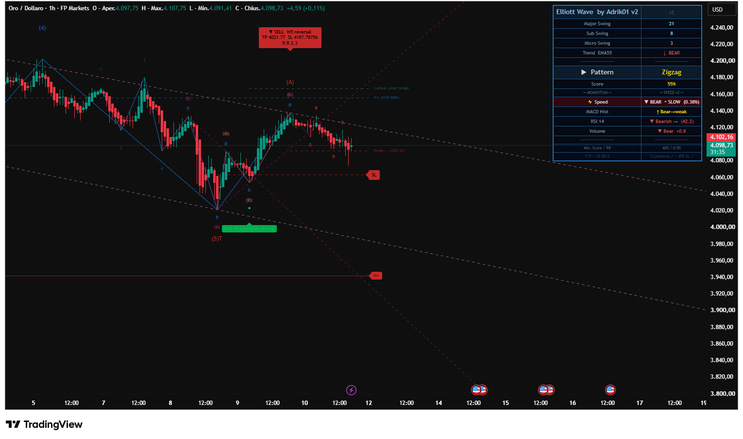Click the 4.200,00 price axis label
The image size is (743, 439).
(x=722, y=61)
